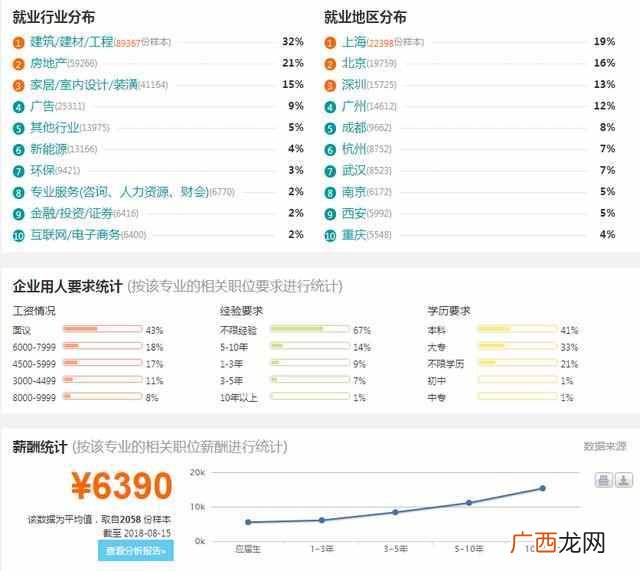Click the 32% value for 建筑/建材/工程
The width and height of the screenshot is (640, 571).
[x=293, y=42]
